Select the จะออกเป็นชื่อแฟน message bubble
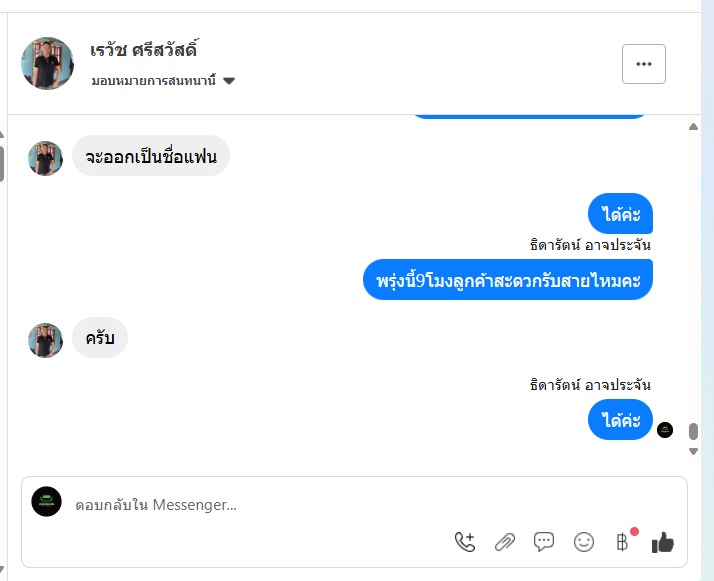Viewport: 714px width, 581px height. [151, 157]
